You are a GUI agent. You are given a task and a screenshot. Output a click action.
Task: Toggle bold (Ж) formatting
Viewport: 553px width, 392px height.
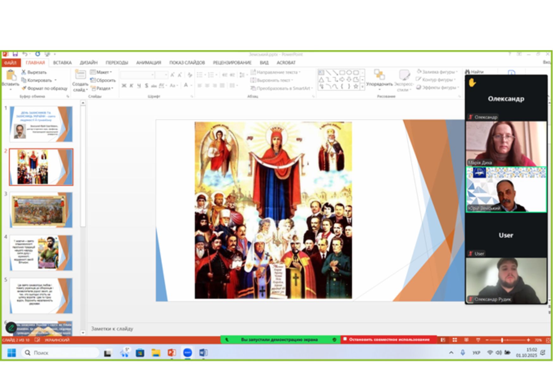pyautogui.click(x=124, y=86)
